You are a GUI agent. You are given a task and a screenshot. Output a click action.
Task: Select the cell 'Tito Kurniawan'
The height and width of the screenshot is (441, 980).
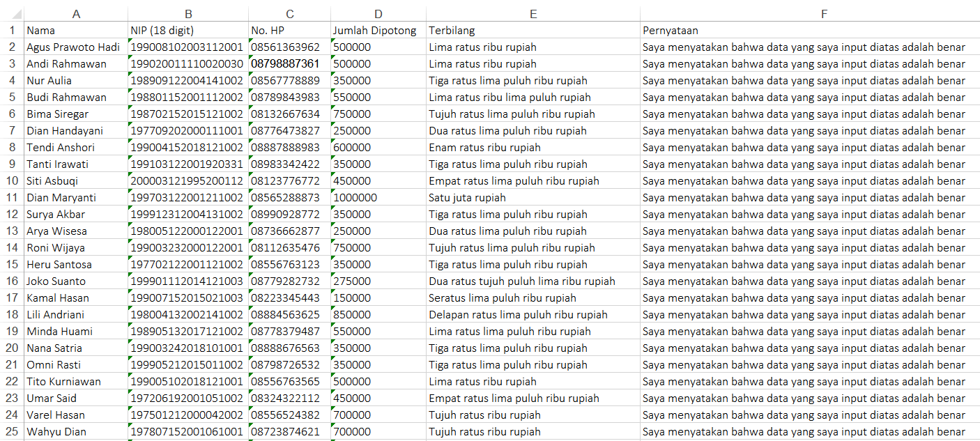click(76, 382)
